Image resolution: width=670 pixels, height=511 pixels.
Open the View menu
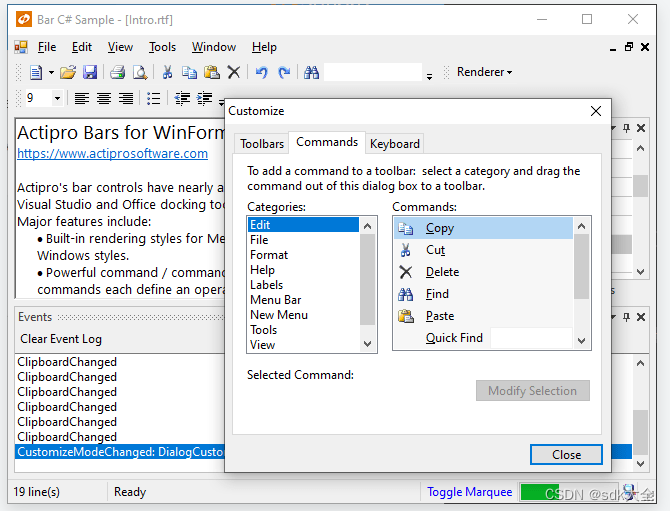point(120,47)
